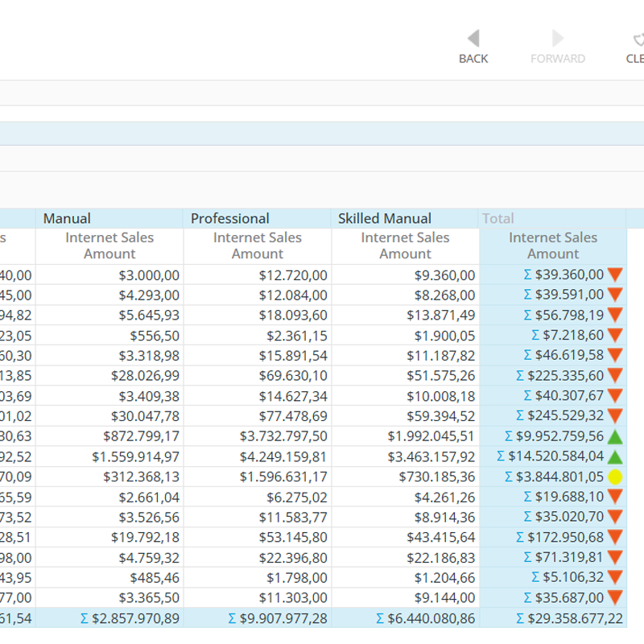The width and height of the screenshot is (644, 644).
Task: Select cell $3.365,50 in Manual column
Action: pos(109,597)
